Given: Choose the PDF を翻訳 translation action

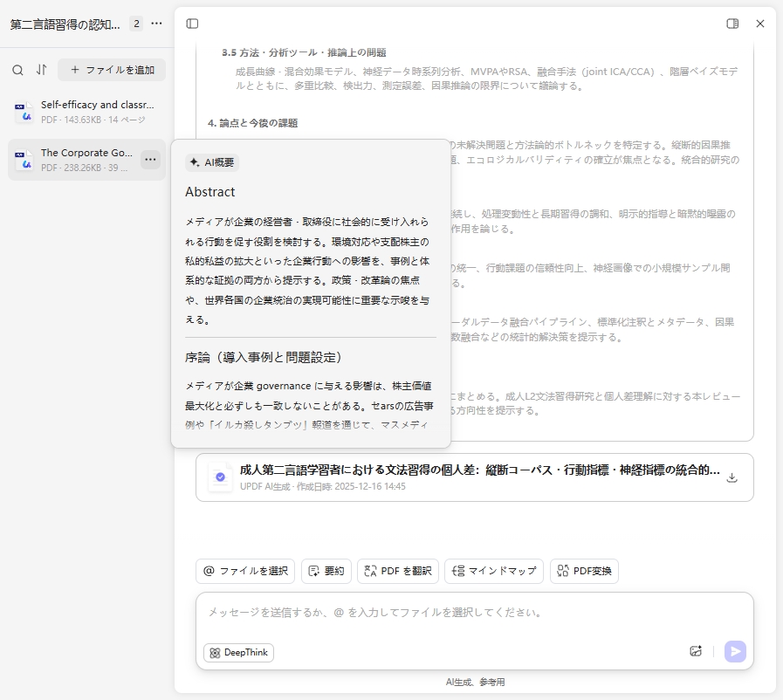Looking at the screenshot, I should [x=397, y=571].
